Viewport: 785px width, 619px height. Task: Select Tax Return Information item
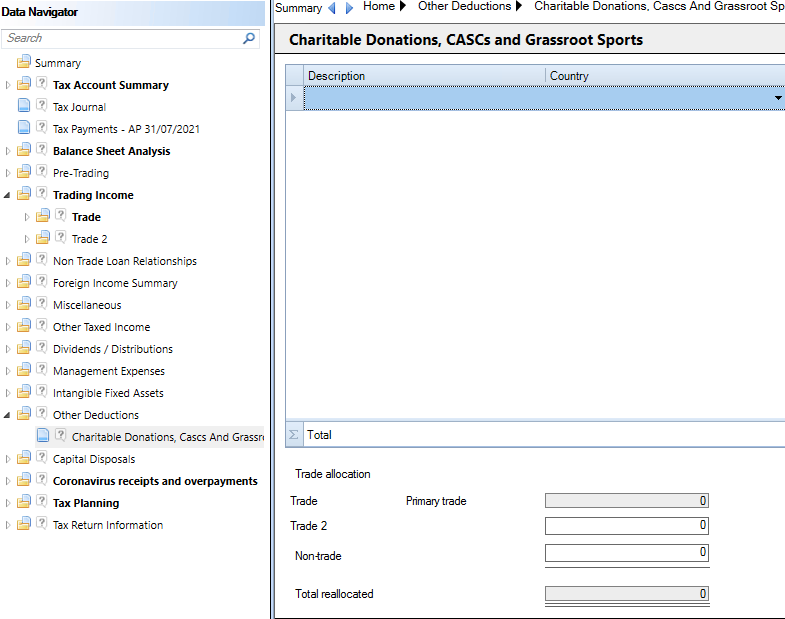coord(108,525)
